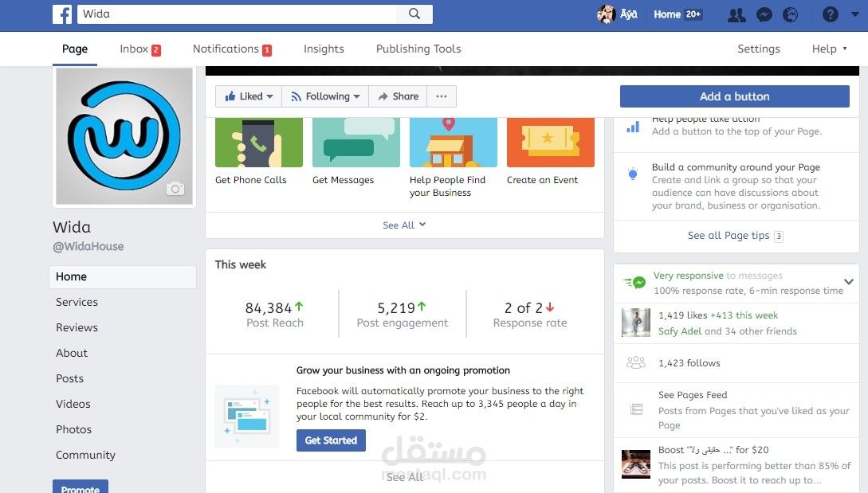Click the Home link in top bar
Viewport: 868px width, 493px height.
(667, 14)
